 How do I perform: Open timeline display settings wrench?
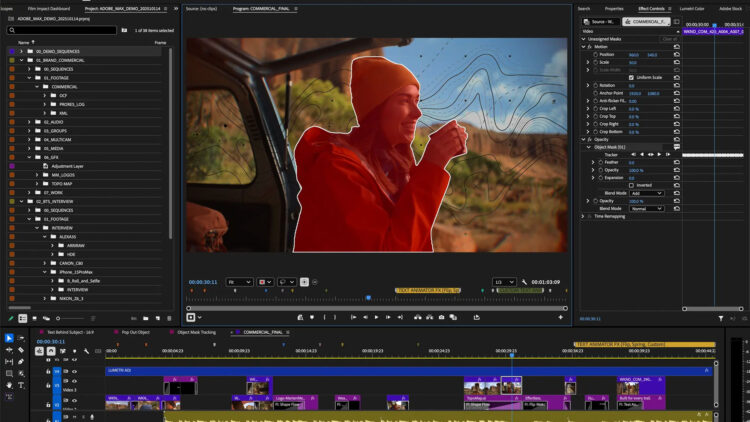pyautogui.click(x=86, y=351)
